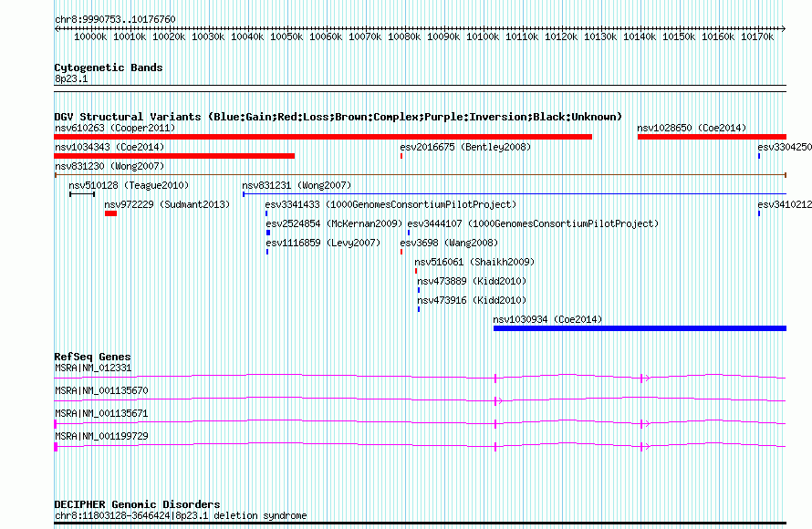Select the nsv1028650 (Coe2014) red bar

click(x=712, y=137)
